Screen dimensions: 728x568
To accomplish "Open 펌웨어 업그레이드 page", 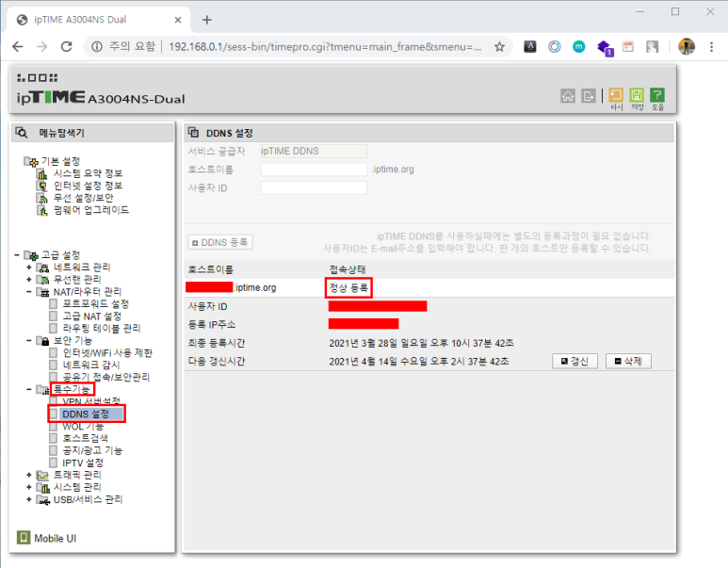I will [x=91, y=210].
